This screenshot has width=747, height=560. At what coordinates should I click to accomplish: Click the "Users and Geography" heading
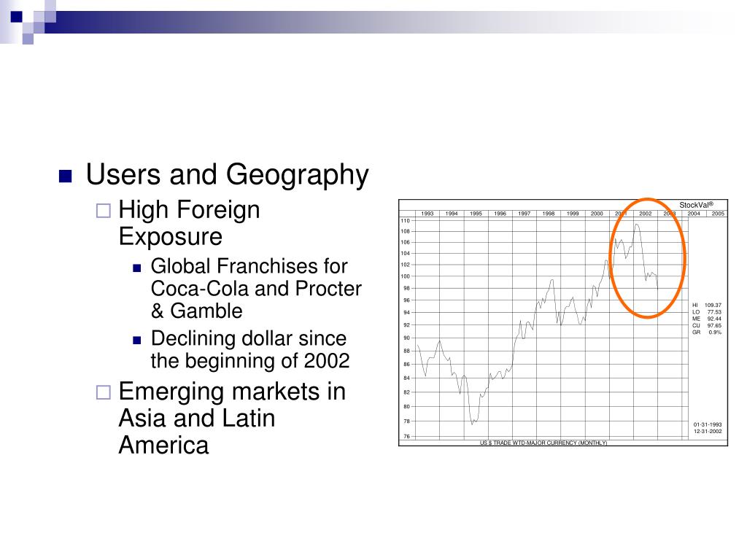(x=228, y=175)
